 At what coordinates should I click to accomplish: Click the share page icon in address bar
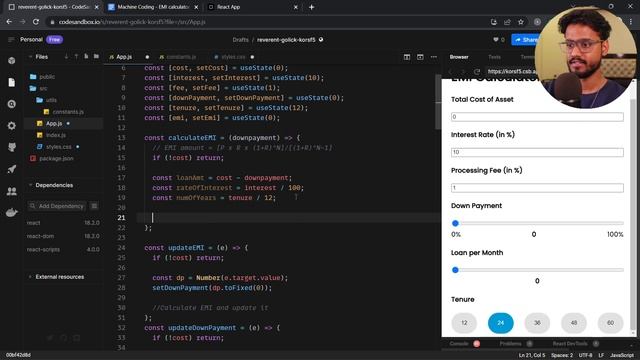click(x=507, y=22)
